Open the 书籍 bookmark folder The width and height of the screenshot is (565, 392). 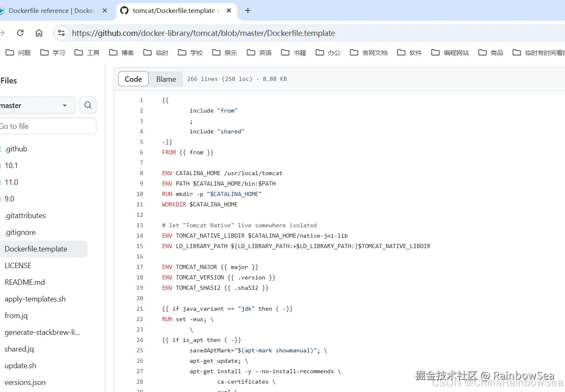pyautogui.click(x=293, y=53)
